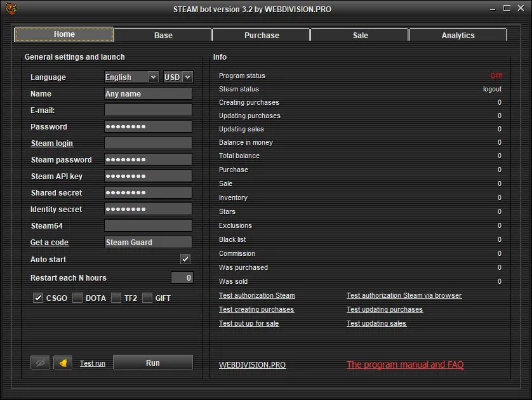This screenshot has height=400, width=532.
Task: Click the hidden-eye icon button
Action: coord(40,363)
